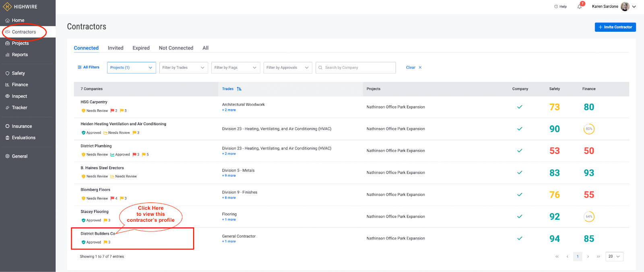
Task: Open the Projects (1) dropdown
Action: click(131, 67)
